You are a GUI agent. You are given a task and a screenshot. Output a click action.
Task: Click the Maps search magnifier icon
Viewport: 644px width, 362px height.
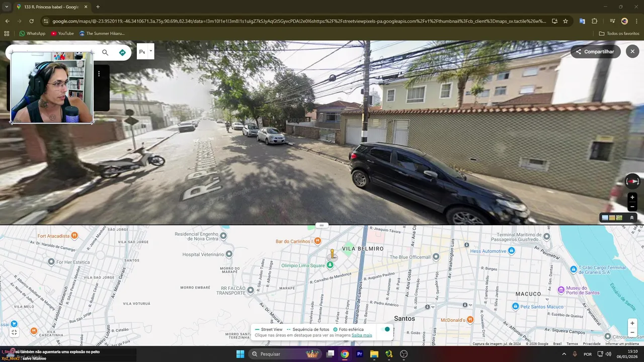(x=105, y=52)
